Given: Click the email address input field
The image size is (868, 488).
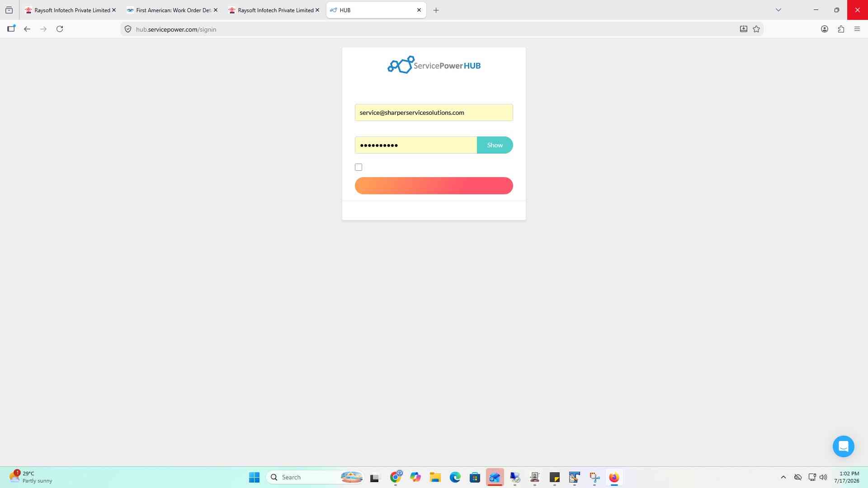Looking at the screenshot, I should (x=434, y=113).
